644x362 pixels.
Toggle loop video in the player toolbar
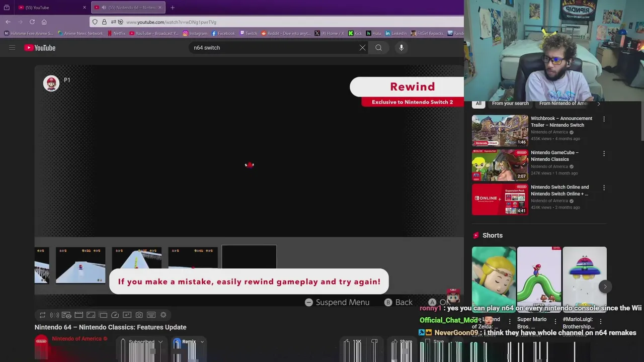[x=42, y=315]
